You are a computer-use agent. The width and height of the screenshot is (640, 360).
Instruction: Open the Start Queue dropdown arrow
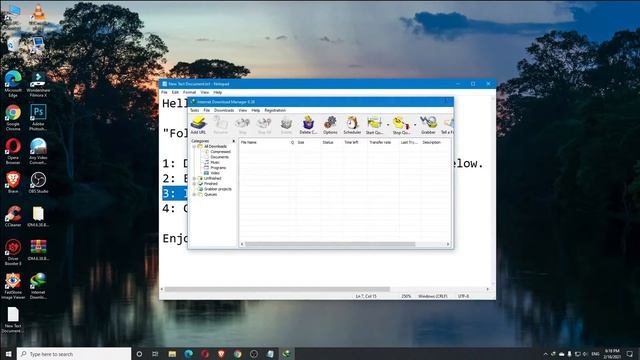(387, 124)
